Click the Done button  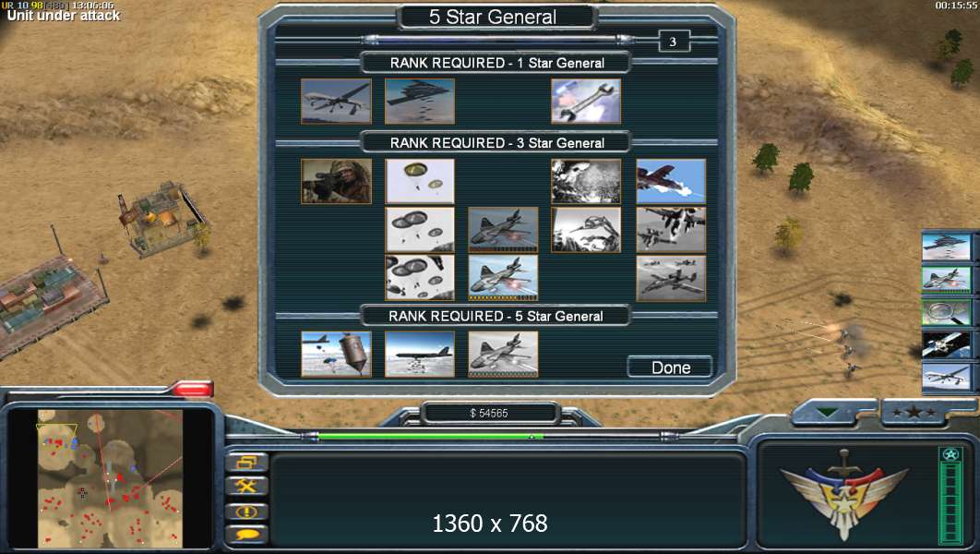(x=670, y=367)
